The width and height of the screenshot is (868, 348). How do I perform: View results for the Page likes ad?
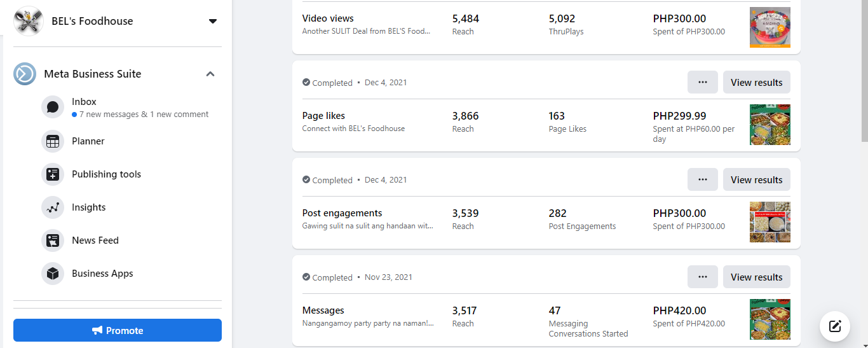tap(756, 82)
